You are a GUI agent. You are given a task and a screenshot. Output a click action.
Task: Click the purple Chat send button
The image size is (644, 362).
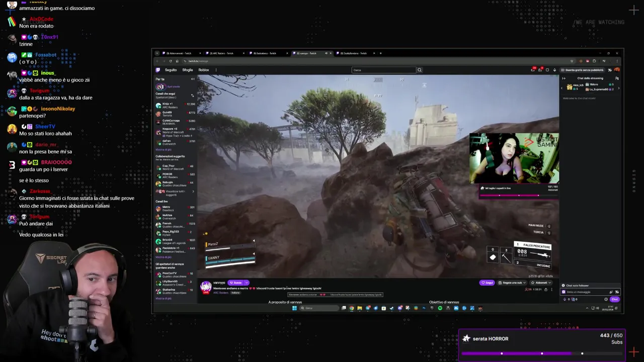click(615, 299)
